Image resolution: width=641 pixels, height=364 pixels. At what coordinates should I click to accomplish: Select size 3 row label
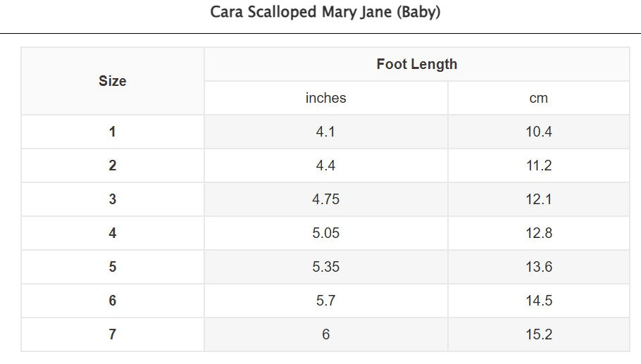113,199
